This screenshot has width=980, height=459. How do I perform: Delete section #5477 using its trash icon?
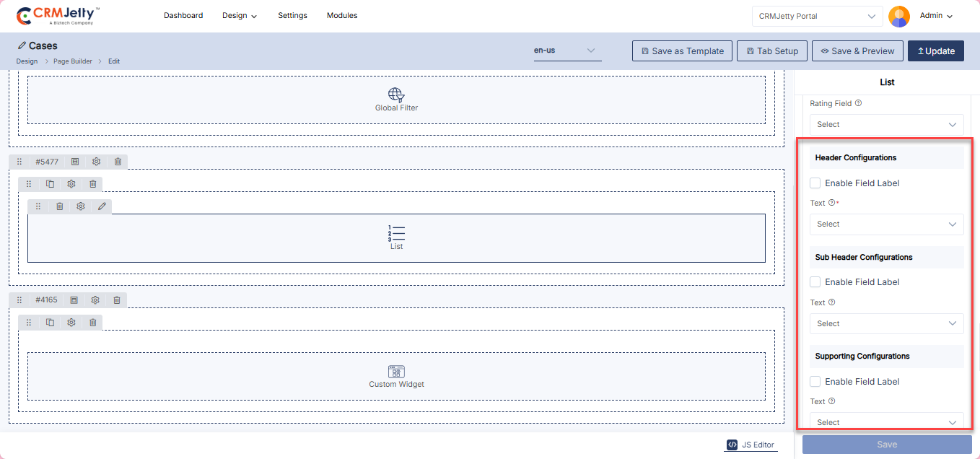pos(118,162)
